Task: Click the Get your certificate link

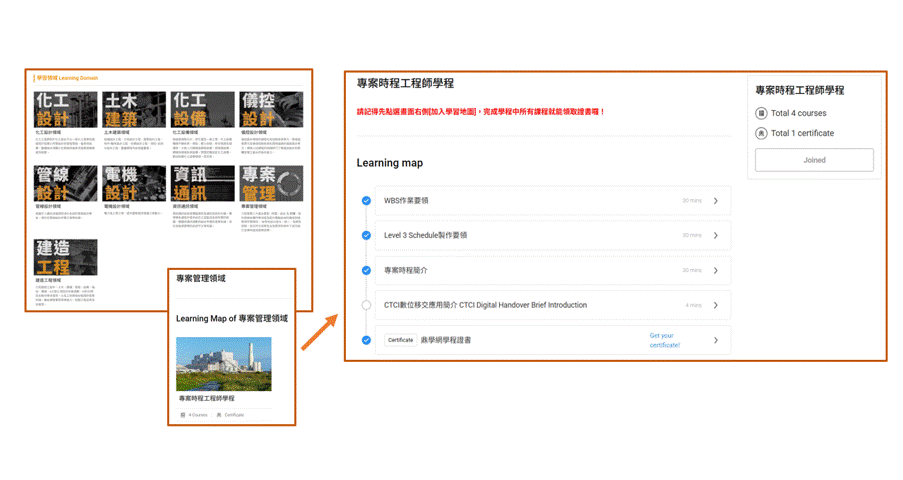Action: pyautogui.click(x=664, y=340)
